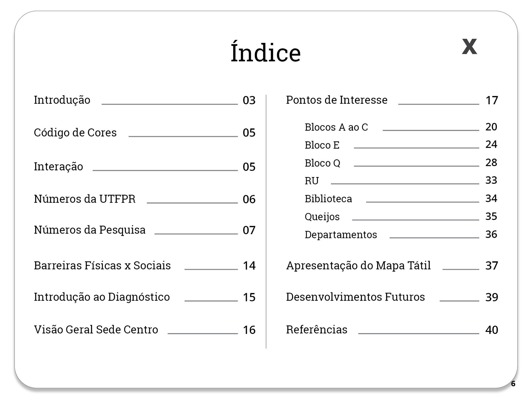Image resolution: width=532 pixels, height=399 pixels.
Task: Go to Introdução ao Diagnóstico
Action: click(x=144, y=297)
